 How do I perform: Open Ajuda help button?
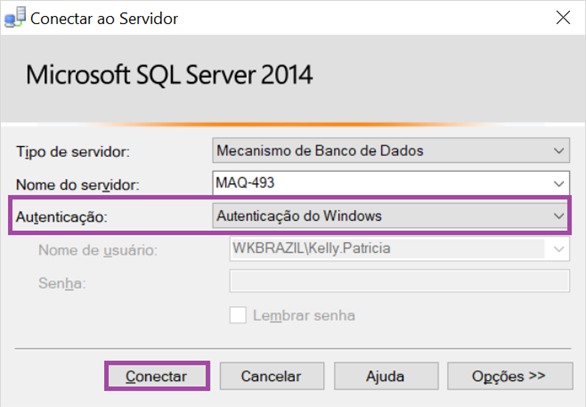tap(386, 376)
